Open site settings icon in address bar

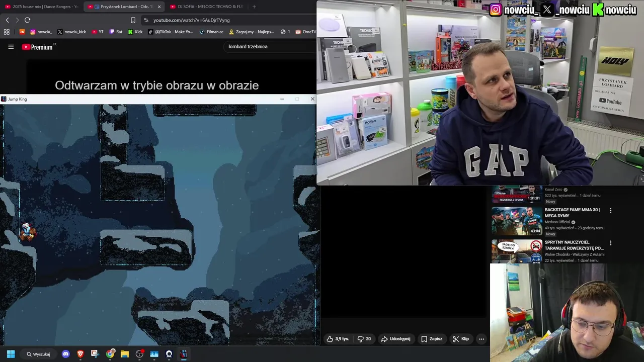(x=146, y=20)
